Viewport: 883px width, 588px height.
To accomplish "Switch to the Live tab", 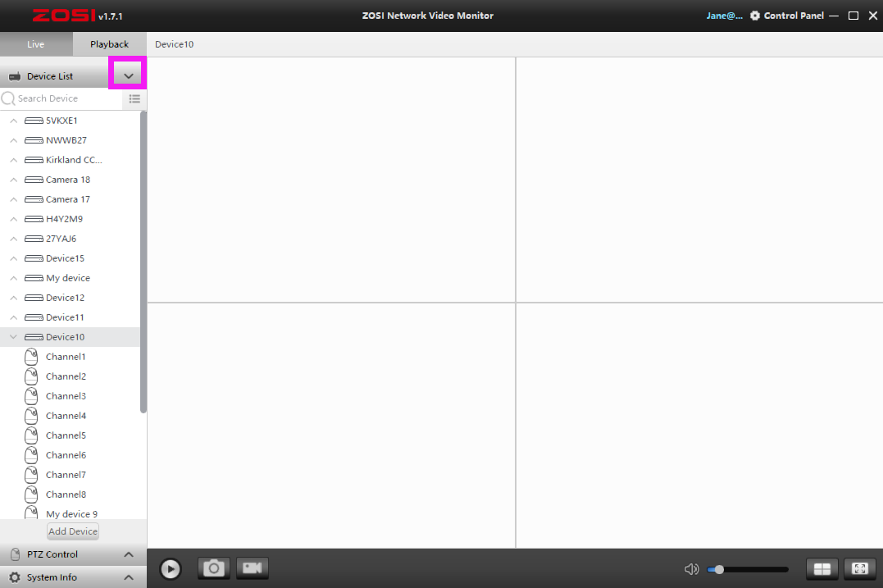I will 35,44.
